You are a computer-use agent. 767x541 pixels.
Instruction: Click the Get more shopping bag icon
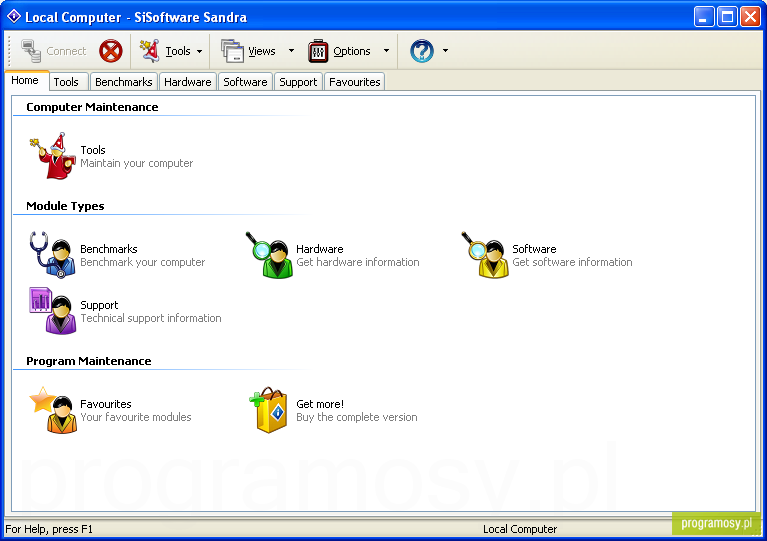coord(268,410)
